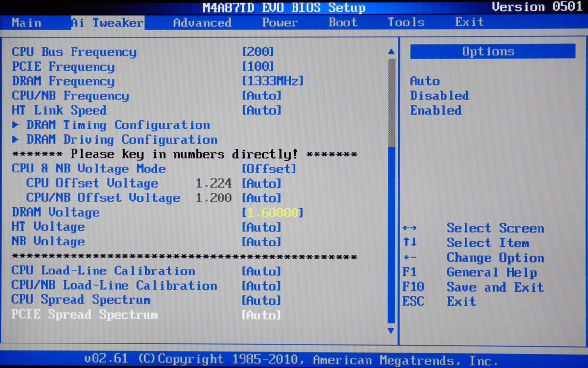Select the CPU/NB Offset Voltage label

click(103, 198)
